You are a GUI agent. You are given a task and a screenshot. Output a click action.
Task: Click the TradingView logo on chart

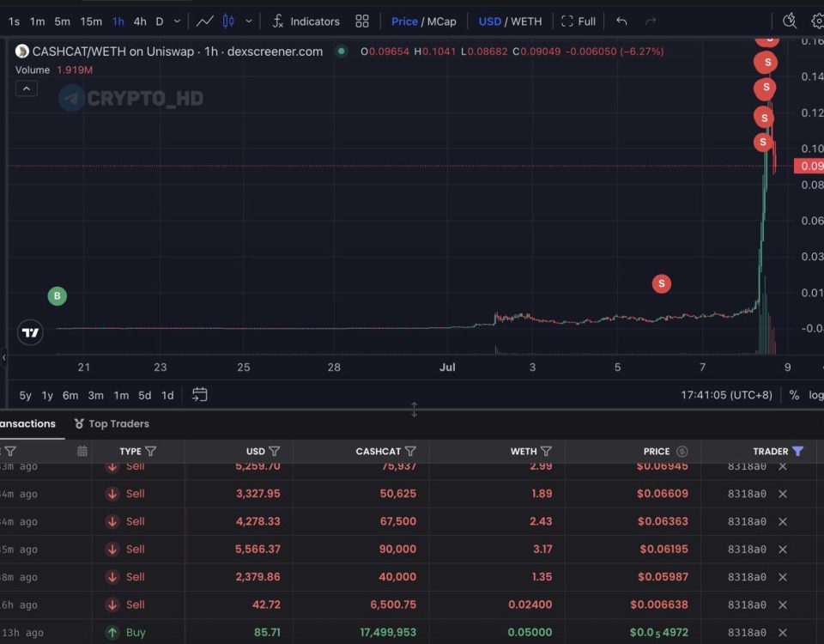tap(30, 332)
